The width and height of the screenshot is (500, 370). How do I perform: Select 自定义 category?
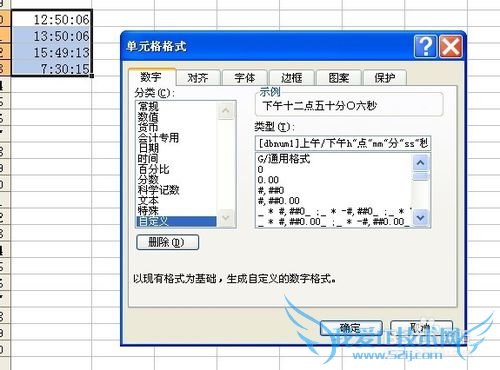click(x=177, y=221)
